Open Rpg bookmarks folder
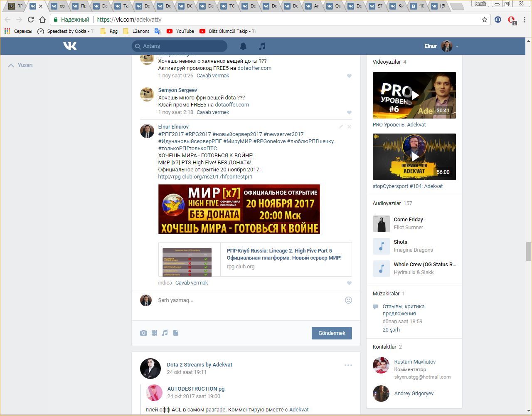 pos(109,31)
